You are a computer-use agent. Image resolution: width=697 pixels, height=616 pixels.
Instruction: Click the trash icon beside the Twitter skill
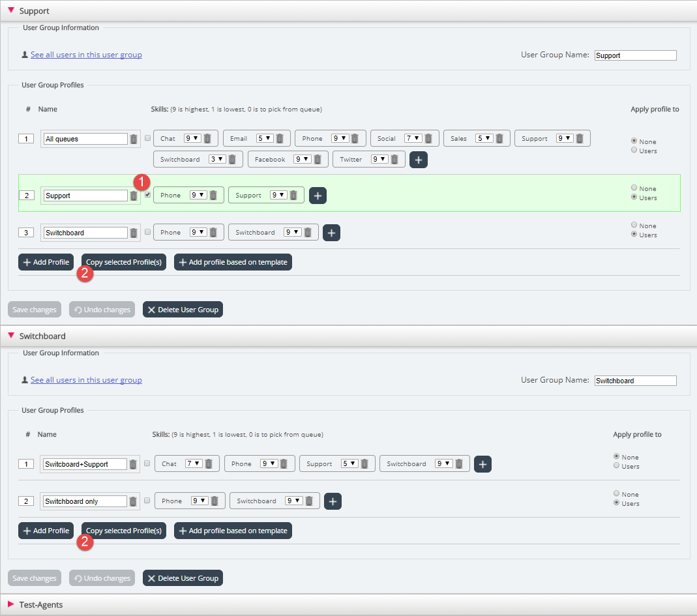pyautogui.click(x=394, y=160)
